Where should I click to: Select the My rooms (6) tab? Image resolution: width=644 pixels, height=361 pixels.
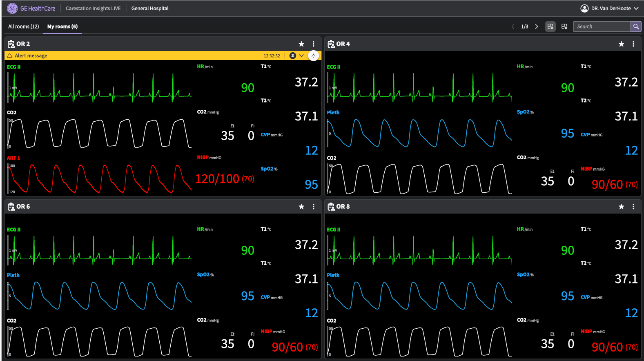point(62,27)
